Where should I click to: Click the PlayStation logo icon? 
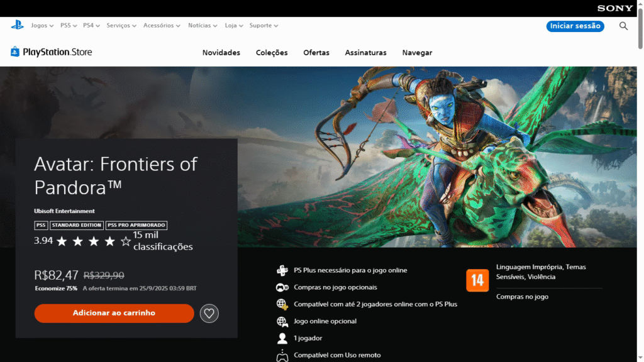(17, 25)
